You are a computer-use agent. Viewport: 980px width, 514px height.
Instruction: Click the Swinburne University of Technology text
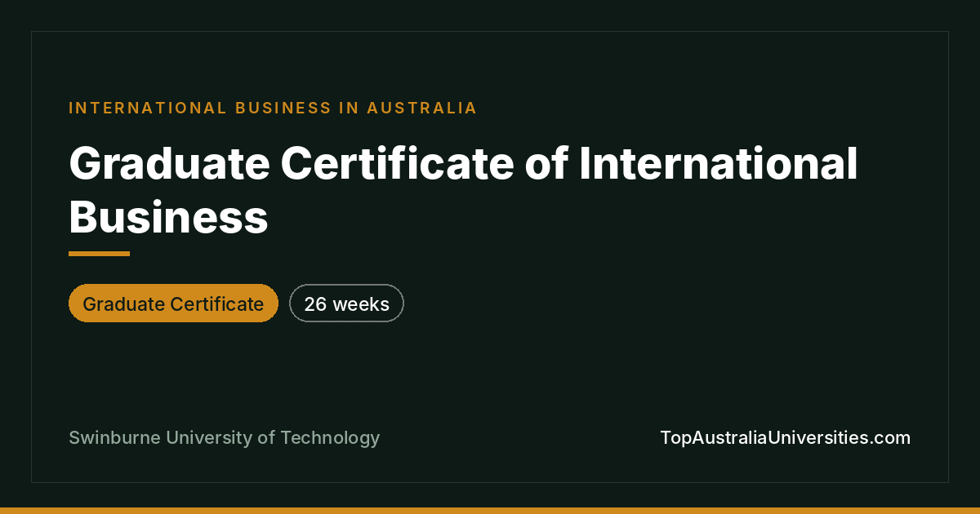tap(225, 437)
